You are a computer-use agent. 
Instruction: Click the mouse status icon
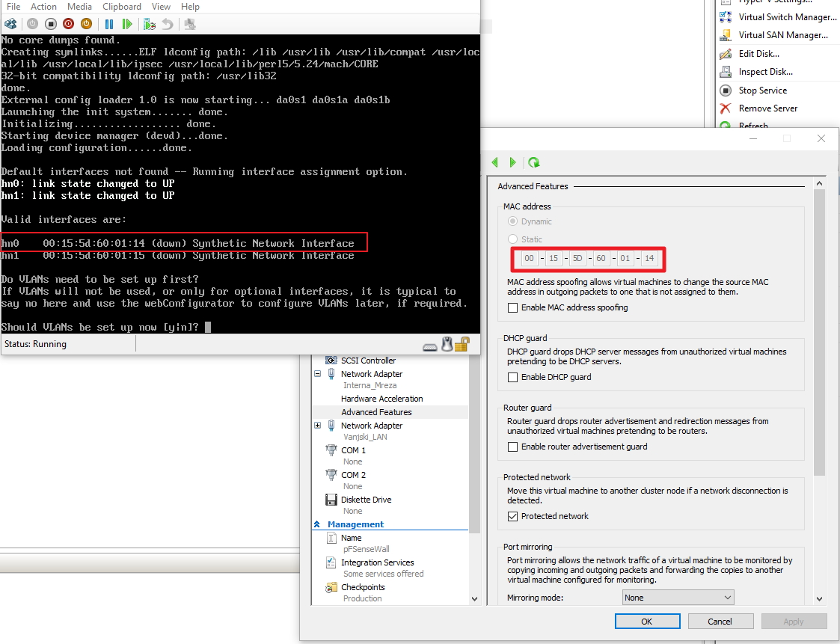click(x=447, y=344)
